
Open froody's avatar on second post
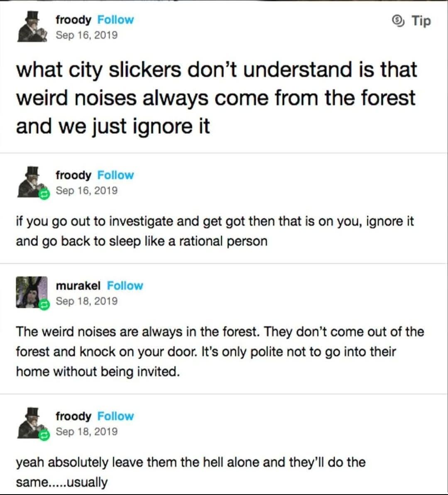32,182
